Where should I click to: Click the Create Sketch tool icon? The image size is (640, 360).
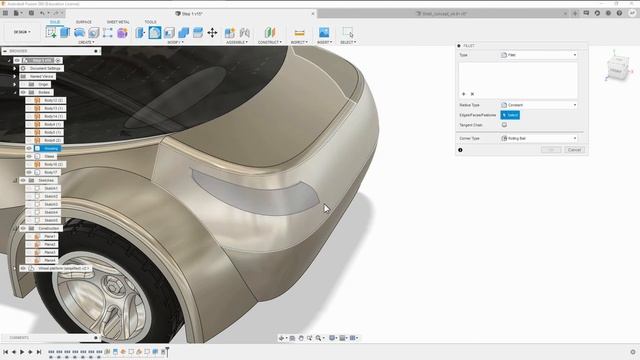click(51, 32)
